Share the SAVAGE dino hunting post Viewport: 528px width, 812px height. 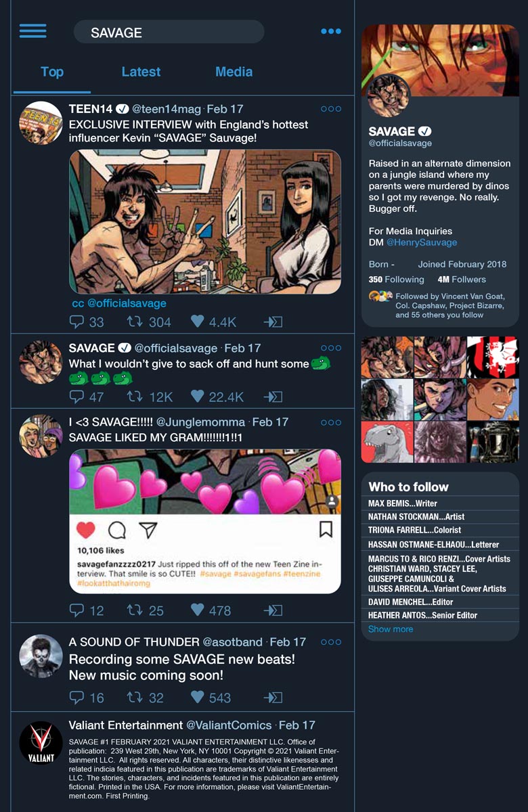pos(272,397)
